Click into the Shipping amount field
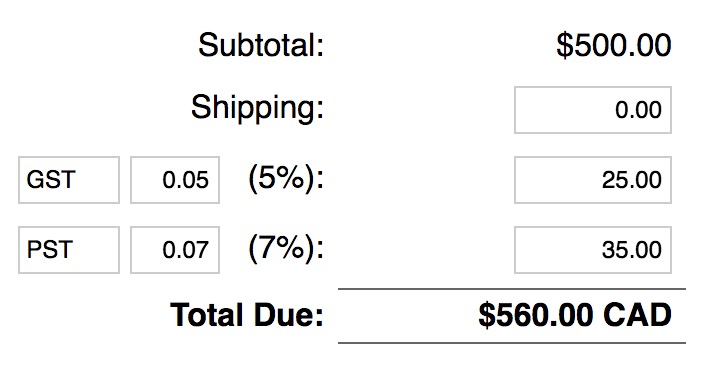 pyautogui.click(x=593, y=110)
